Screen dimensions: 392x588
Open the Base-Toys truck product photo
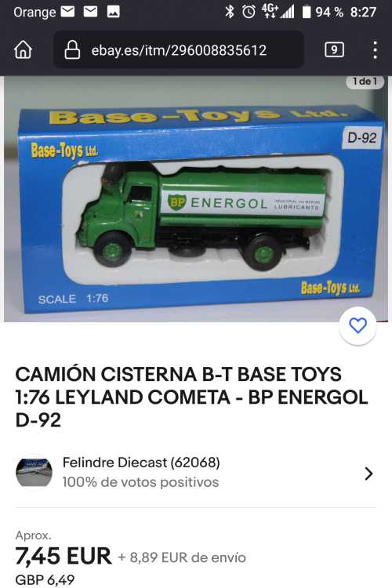point(196,199)
